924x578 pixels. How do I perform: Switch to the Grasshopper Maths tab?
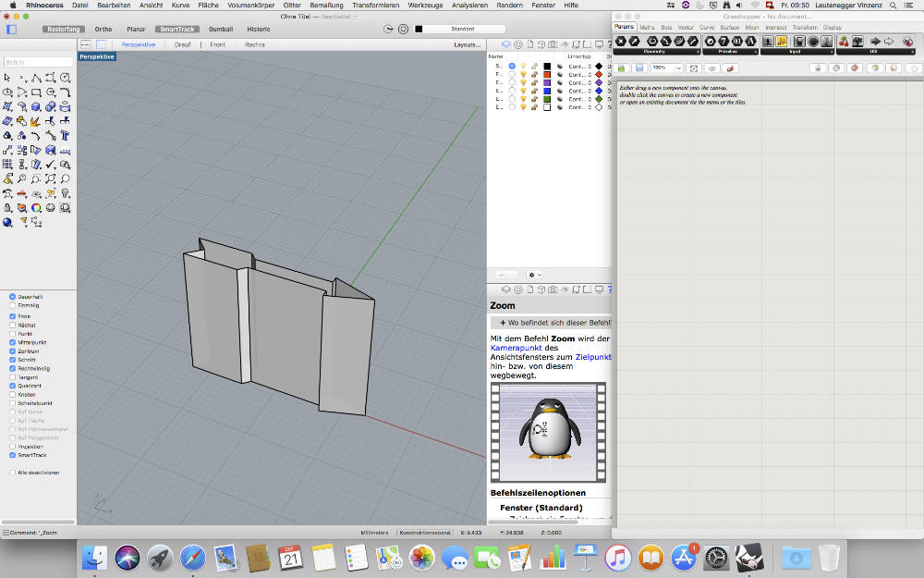click(x=647, y=28)
